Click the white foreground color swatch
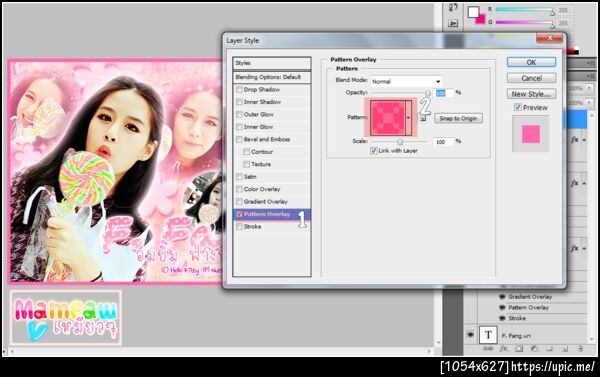The image size is (600, 377). tap(473, 12)
